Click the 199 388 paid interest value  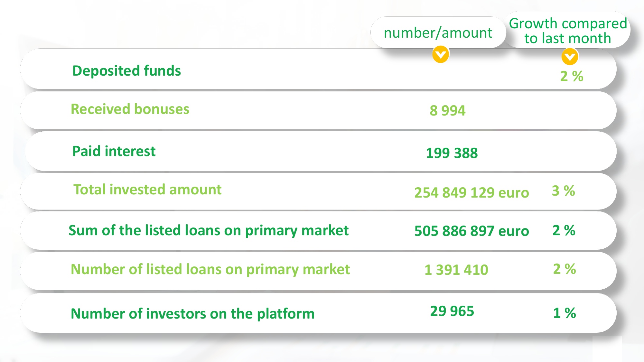pyautogui.click(x=452, y=153)
